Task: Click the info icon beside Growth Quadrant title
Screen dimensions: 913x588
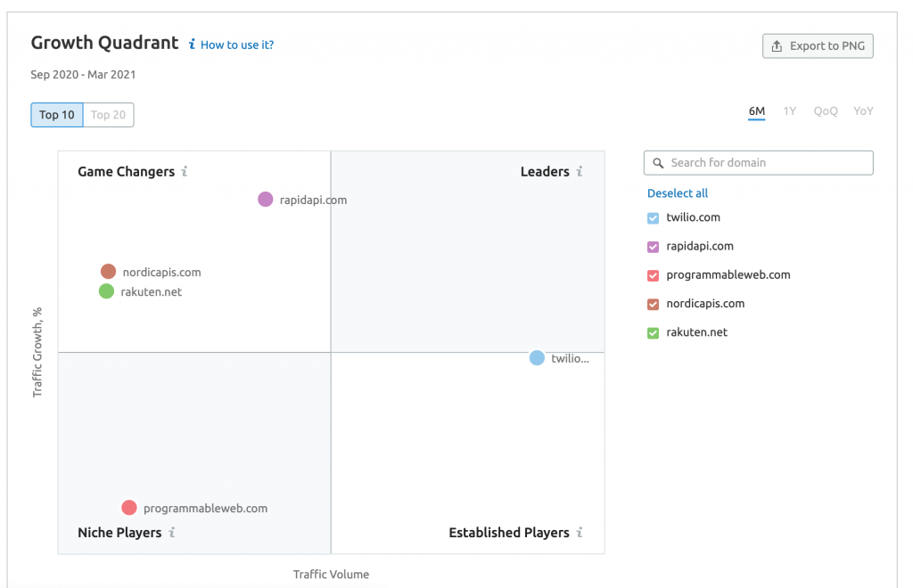Action: (x=192, y=45)
